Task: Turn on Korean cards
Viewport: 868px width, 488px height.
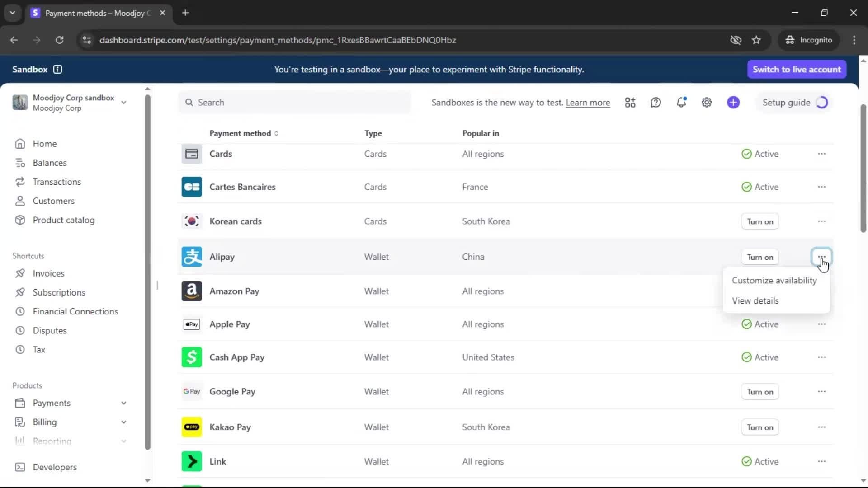Action: [760, 221]
